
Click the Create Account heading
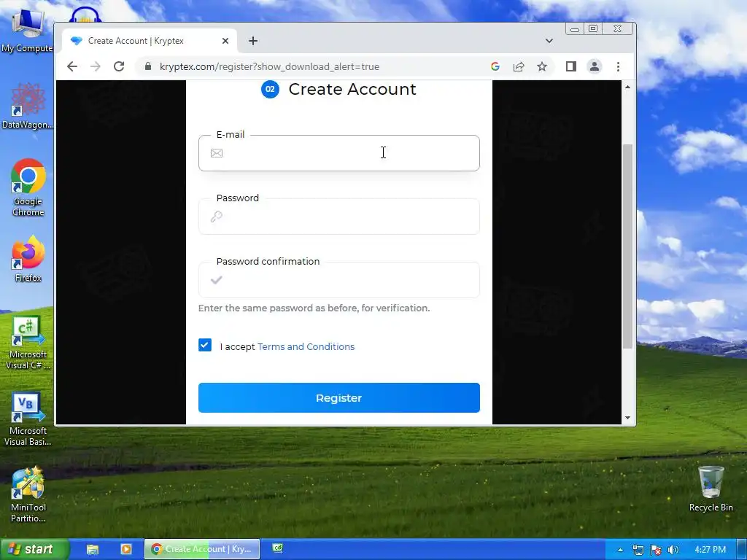352,89
